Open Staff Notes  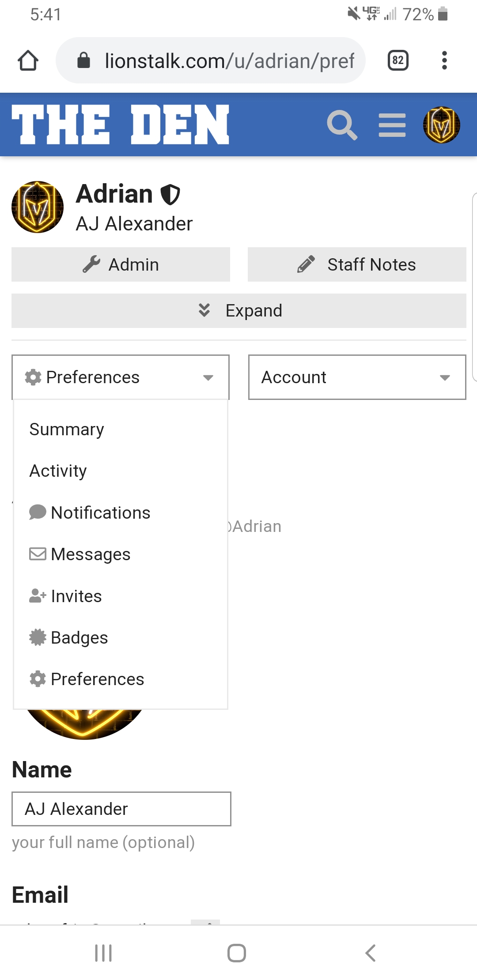pyautogui.click(x=357, y=265)
